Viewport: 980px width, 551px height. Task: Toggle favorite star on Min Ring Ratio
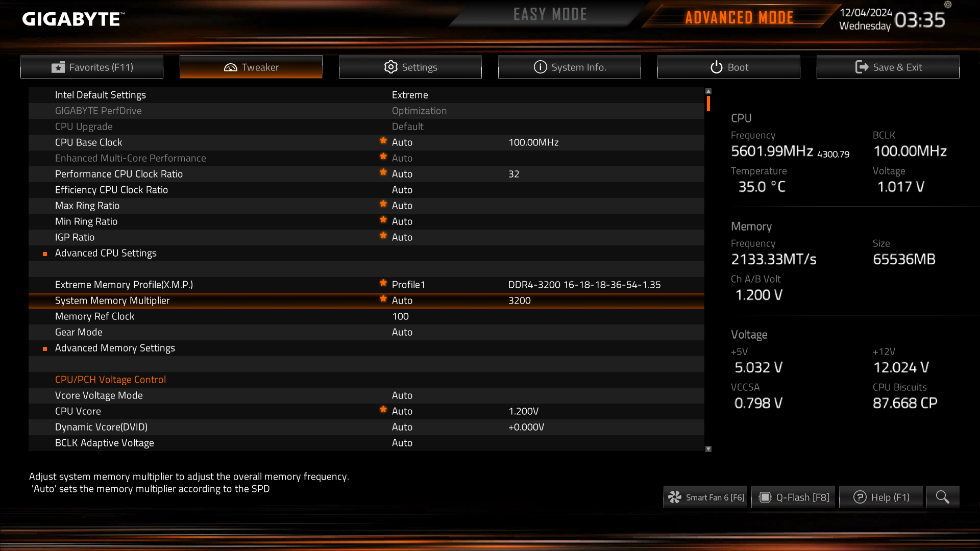pyautogui.click(x=383, y=220)
